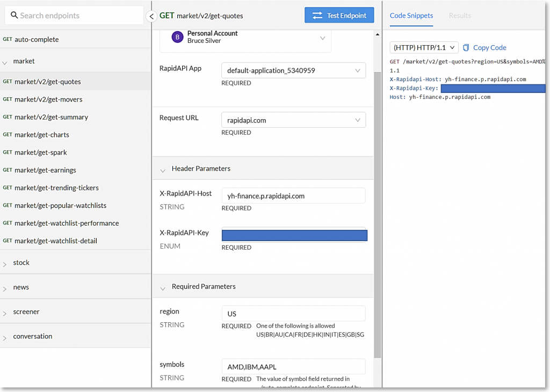Screen dimensions: 550x392
Task: Click the parameters panel vertical scrollbar
Action: click(378, 215)
